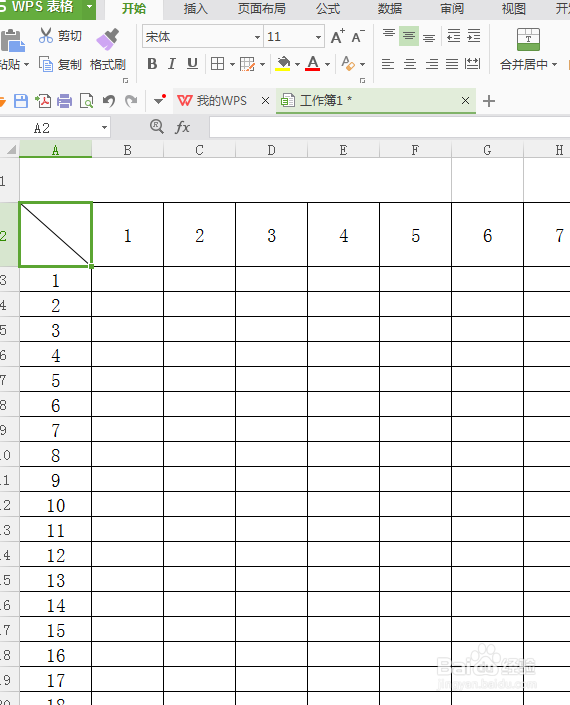Close the 工作簿1 tab
570x705 pixels.
click(465, 101)
